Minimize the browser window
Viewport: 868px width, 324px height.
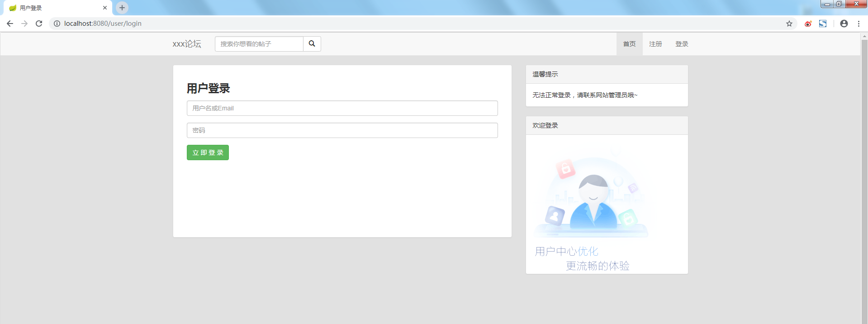[827, 4]
